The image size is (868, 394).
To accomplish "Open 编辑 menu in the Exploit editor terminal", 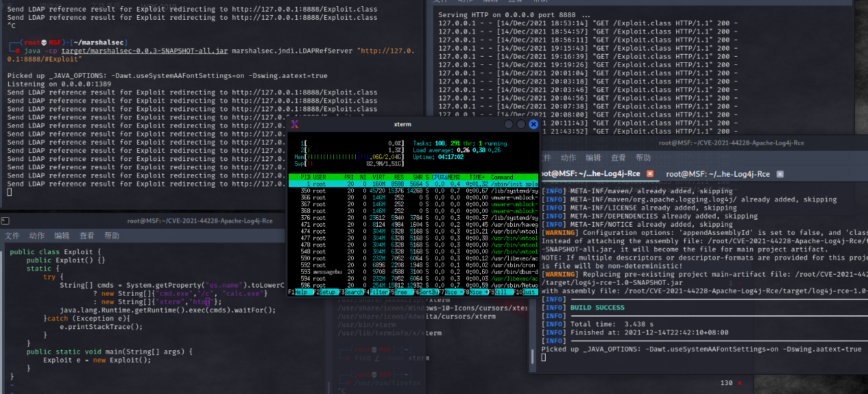I will [62, 236].
